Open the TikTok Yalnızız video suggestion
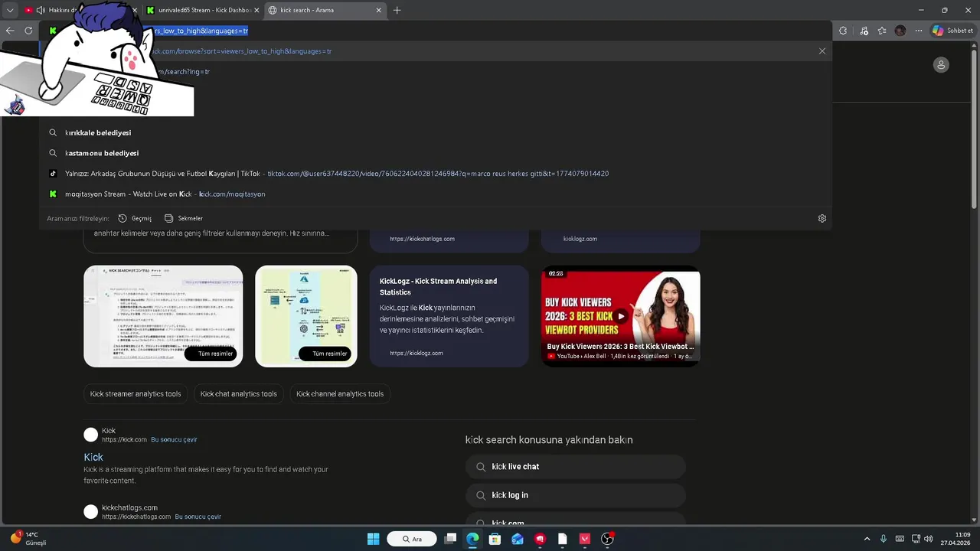980x551 pixels. coord(435,174)
